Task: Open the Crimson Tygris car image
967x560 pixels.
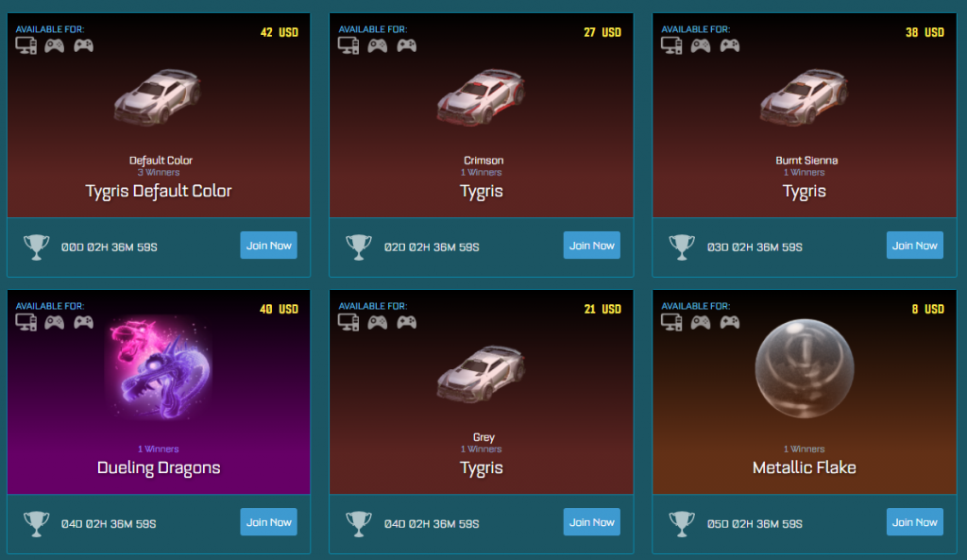Action: click(x=481, y=97)
